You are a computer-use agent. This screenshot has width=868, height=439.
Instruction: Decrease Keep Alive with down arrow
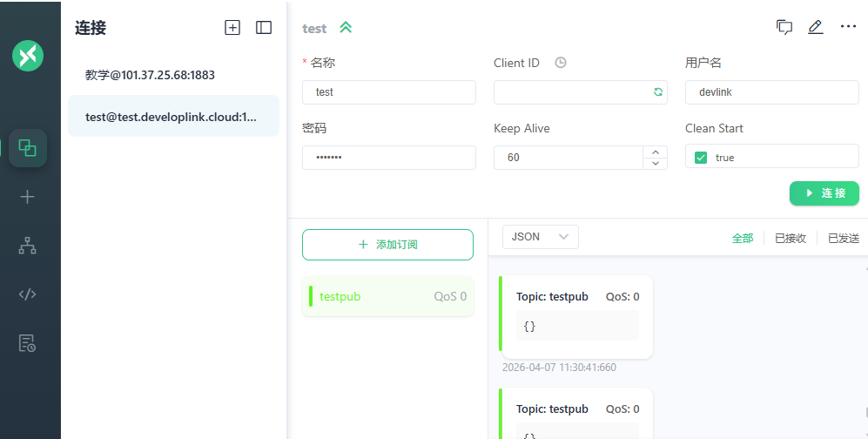click(x=656, y=163)
